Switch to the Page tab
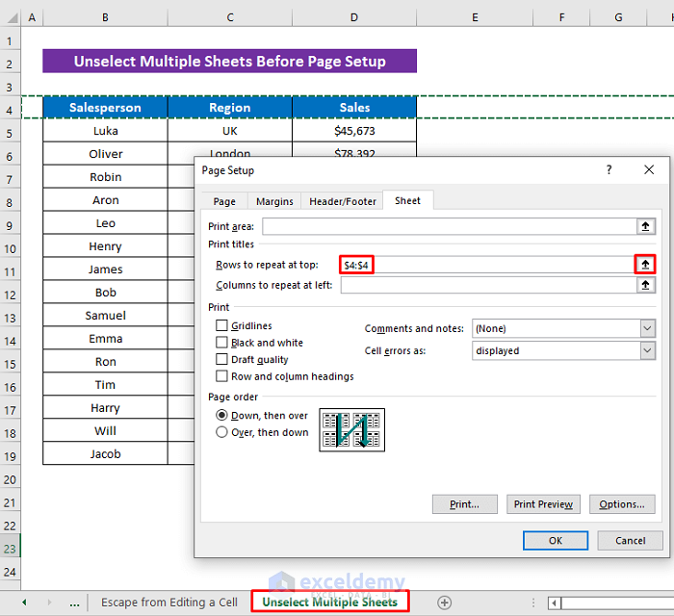Viewport: 674px width, 616px height. pos(224,201)
